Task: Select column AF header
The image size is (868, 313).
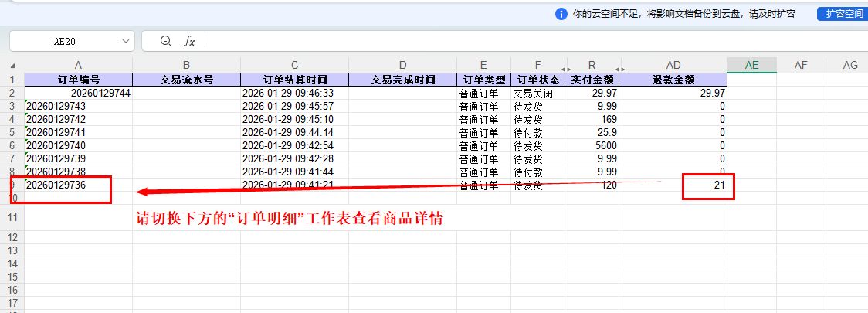Action: (801, 66)
